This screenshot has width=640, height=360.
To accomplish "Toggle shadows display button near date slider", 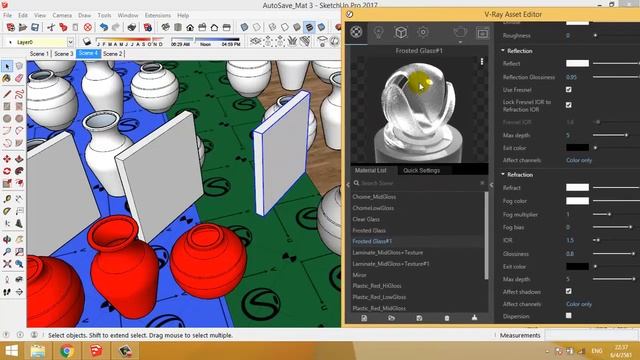I will pos(86,41).
